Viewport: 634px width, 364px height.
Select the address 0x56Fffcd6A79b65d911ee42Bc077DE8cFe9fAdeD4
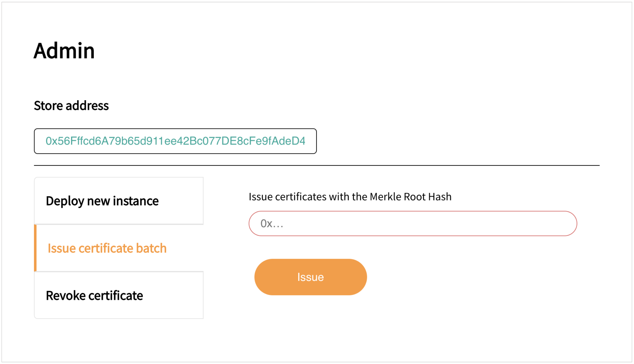pyautogui.click(x=175, y=141)
